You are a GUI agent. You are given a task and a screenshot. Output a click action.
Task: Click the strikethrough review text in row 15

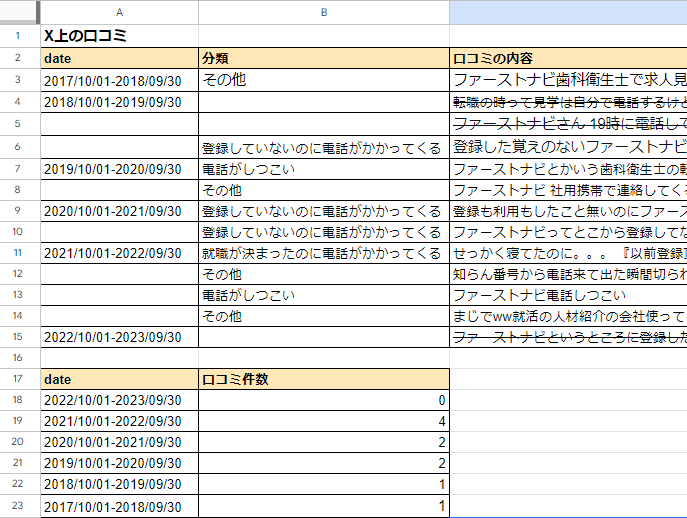click(568, 337)
